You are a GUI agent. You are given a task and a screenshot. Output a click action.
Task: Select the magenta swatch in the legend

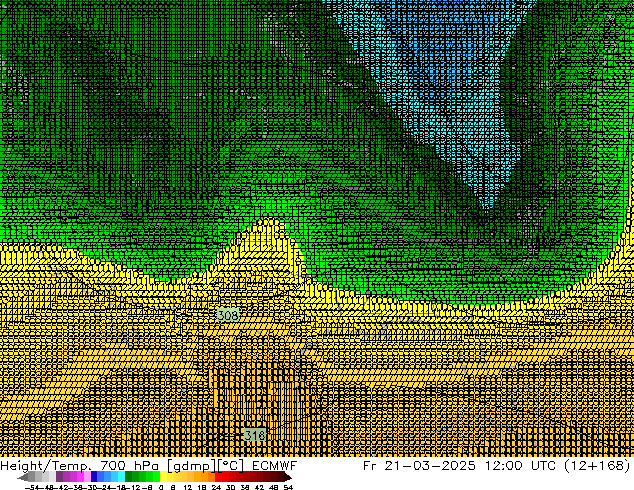pyautogui.click(x=82, y=477)
